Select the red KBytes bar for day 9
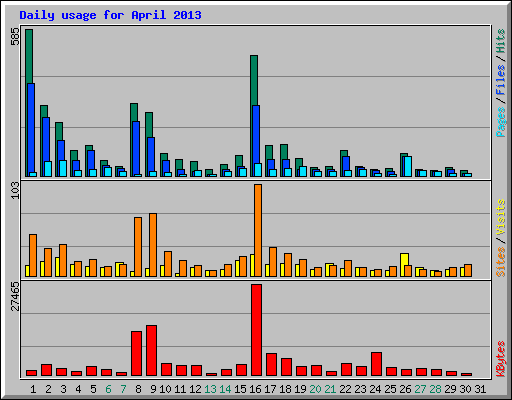This screenshot has width=512, height=400. tap(151, 351)
